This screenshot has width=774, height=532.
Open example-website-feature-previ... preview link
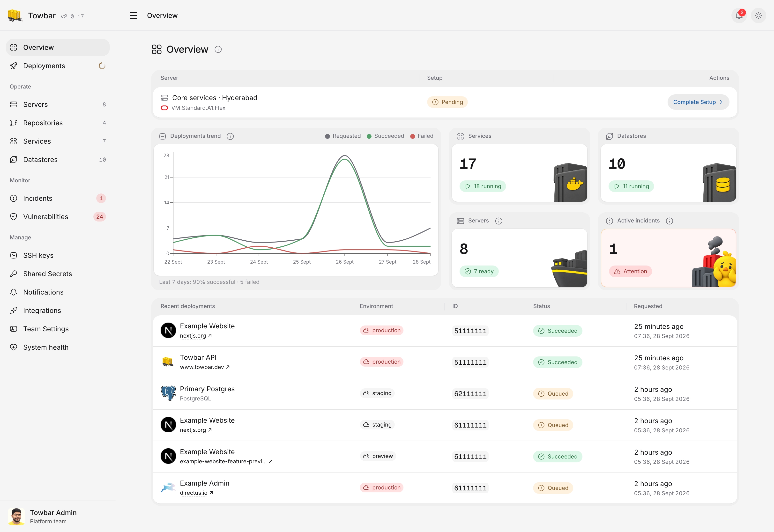click(226, 461)
